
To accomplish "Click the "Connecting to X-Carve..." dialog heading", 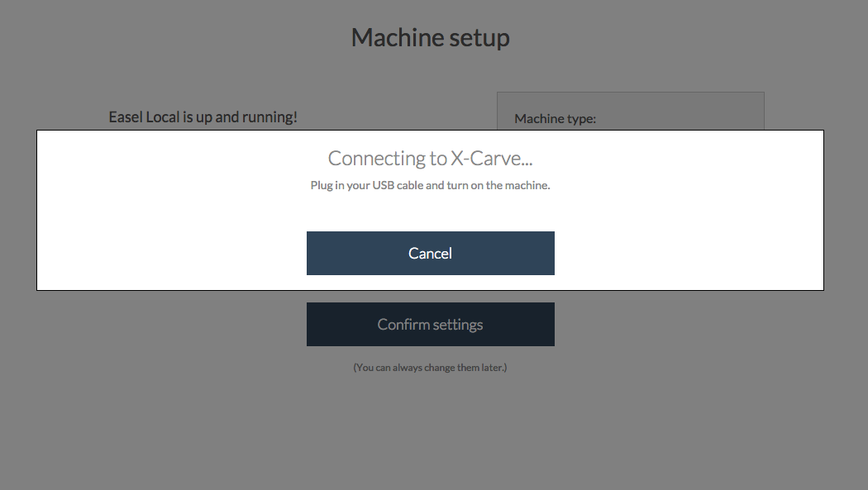I will coord(430,159).
